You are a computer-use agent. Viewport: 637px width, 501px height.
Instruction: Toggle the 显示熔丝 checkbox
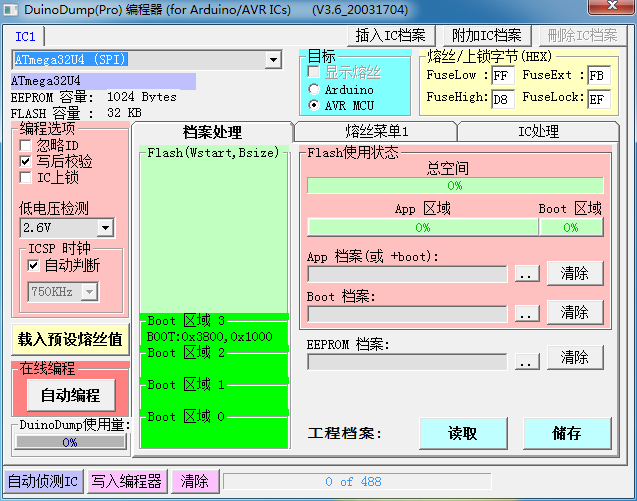click(314, 72)
